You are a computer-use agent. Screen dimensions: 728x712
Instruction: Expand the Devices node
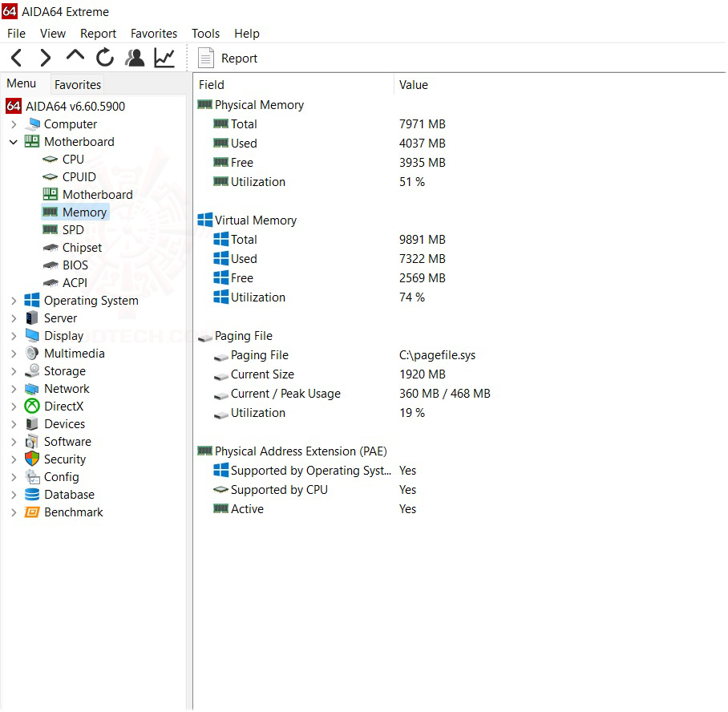coord(14,424)
